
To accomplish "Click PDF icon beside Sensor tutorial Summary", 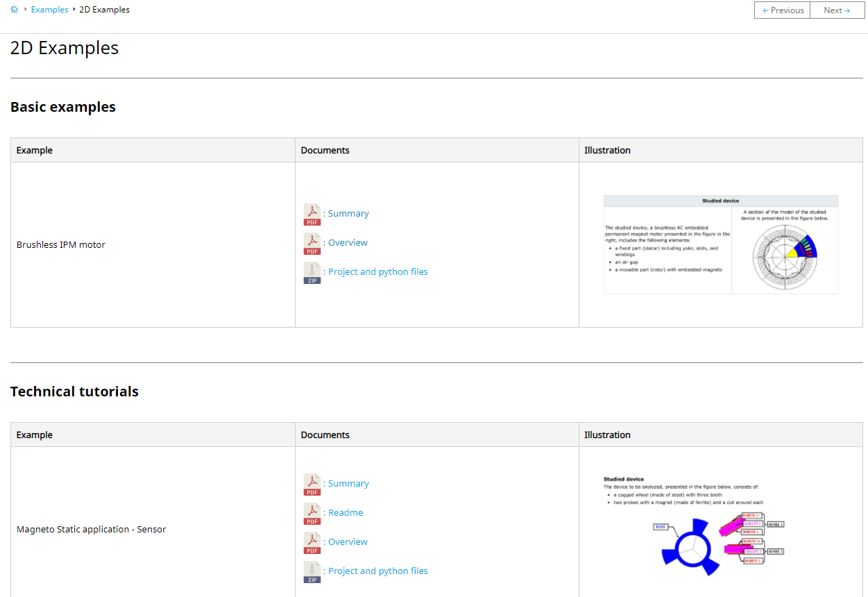I will [x=312, y=485].
